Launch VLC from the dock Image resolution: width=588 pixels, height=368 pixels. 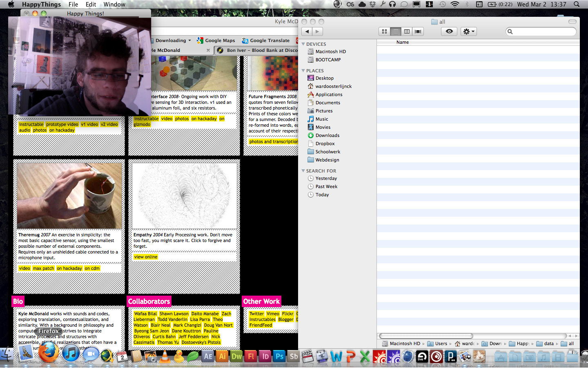tap(165, 357)
